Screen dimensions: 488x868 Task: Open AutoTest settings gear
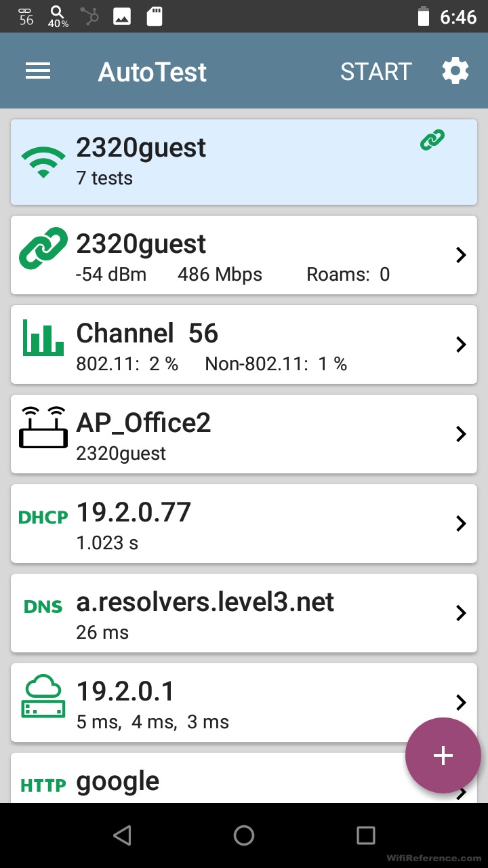[455, 71]
